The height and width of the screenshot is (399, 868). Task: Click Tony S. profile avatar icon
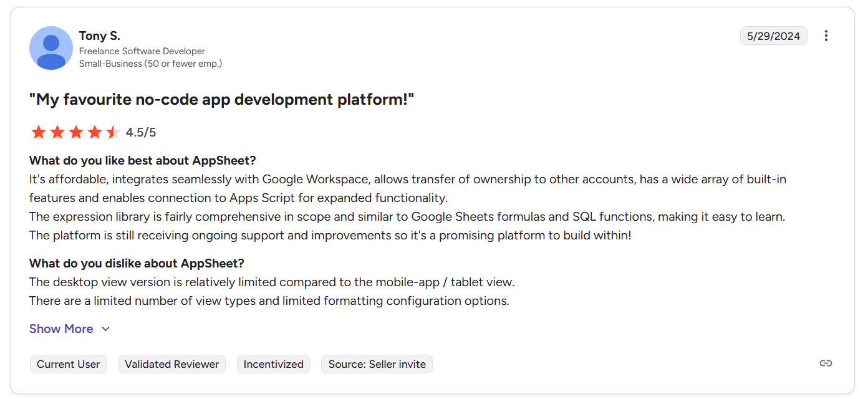coord(51,48)
